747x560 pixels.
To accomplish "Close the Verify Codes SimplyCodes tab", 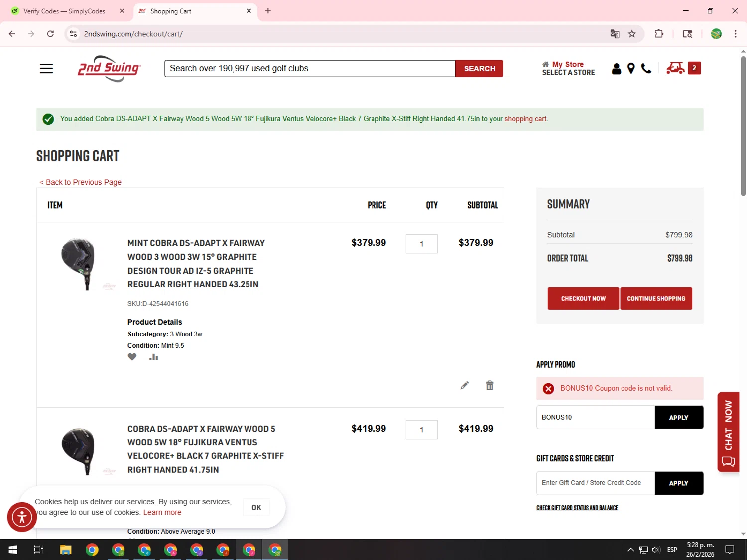I will (122, 11).
